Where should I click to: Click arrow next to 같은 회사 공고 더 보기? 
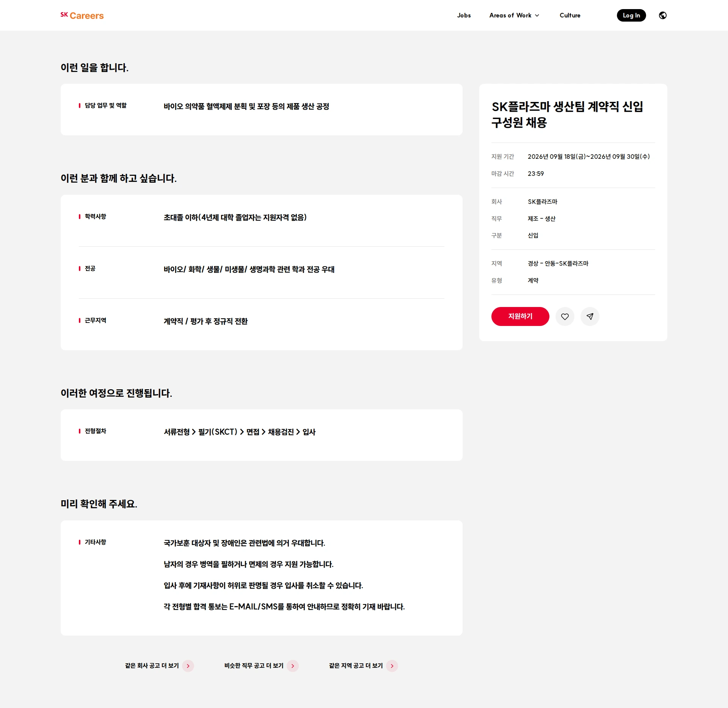coord(188,666)
